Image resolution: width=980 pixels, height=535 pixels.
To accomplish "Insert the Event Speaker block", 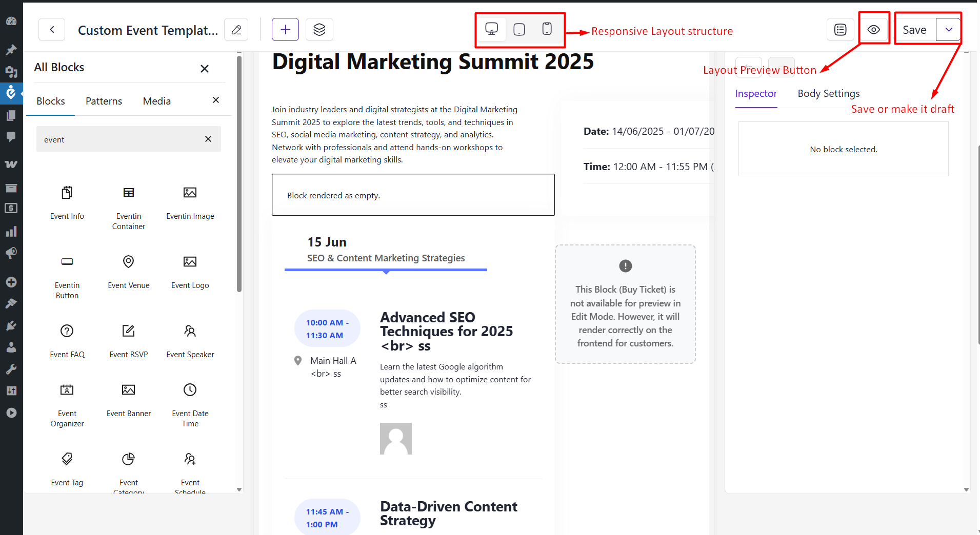I will click(190, 338).
